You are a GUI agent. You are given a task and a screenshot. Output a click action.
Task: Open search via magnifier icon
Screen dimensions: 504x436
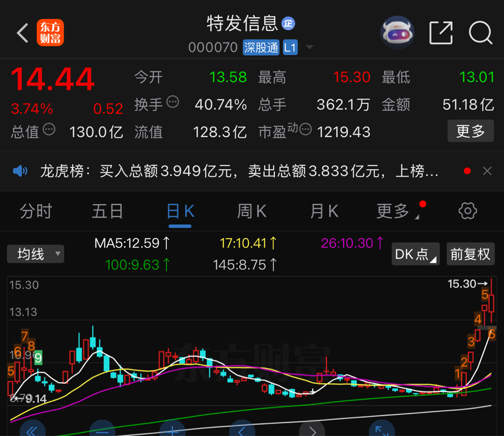(x=481, y=33)
